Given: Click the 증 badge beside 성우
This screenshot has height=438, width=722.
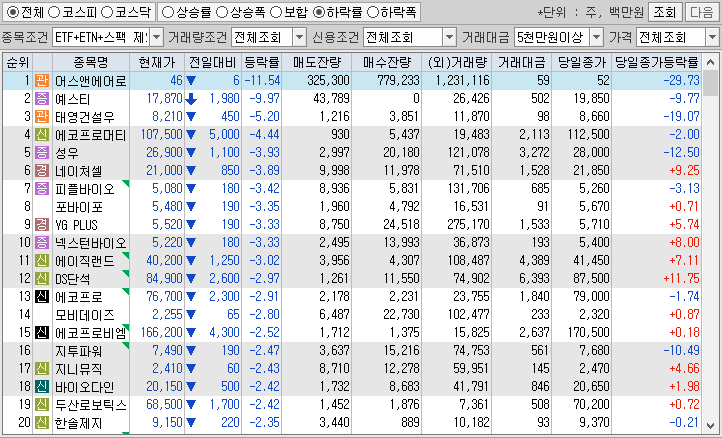Looking at the screenshot, I should point(42,152).
